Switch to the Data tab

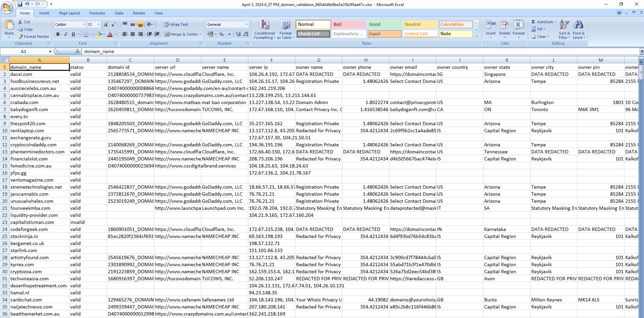click(119, 13)
